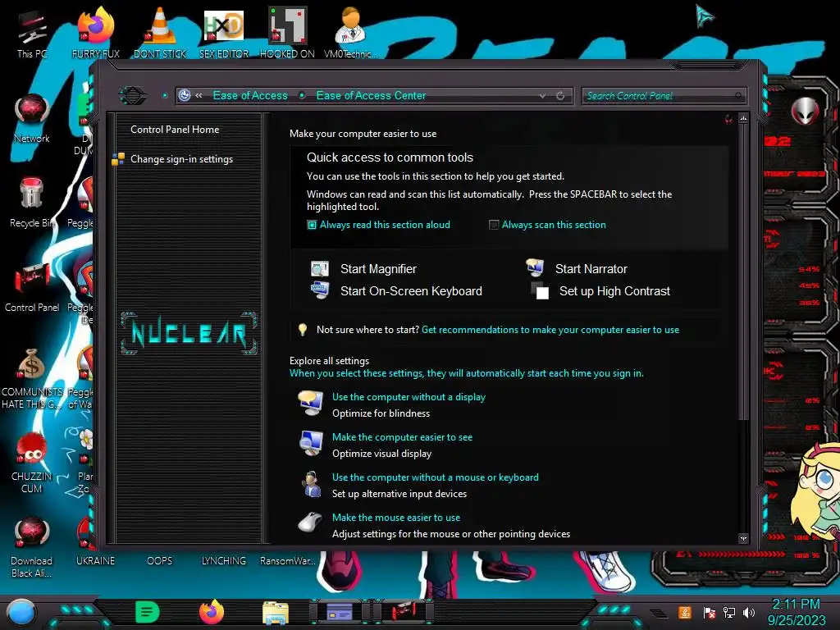Open Firefox from the taskbar
This screenshot has height=630, width=840.
coord(212,612)
